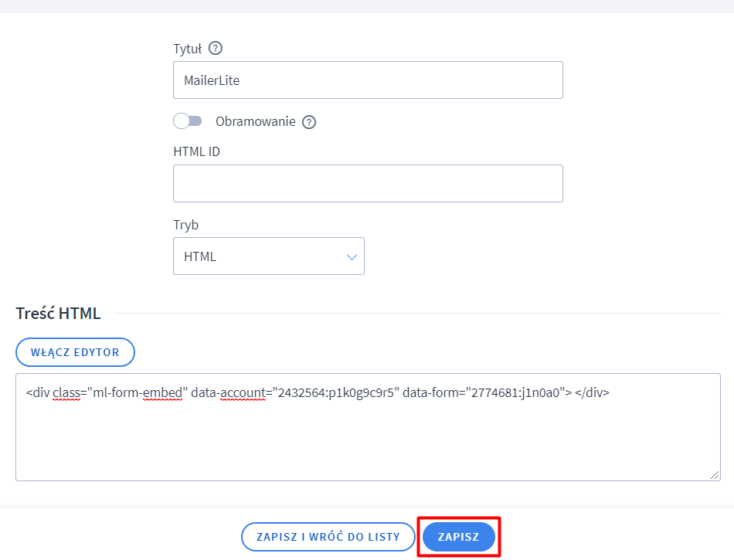
Task: Click the Tytuł field containing MailerLite
Action: pos(368,80)
